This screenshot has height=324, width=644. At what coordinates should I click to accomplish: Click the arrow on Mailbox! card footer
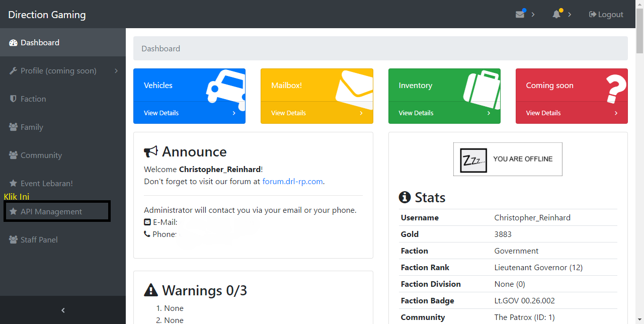[x=361, y=113]
